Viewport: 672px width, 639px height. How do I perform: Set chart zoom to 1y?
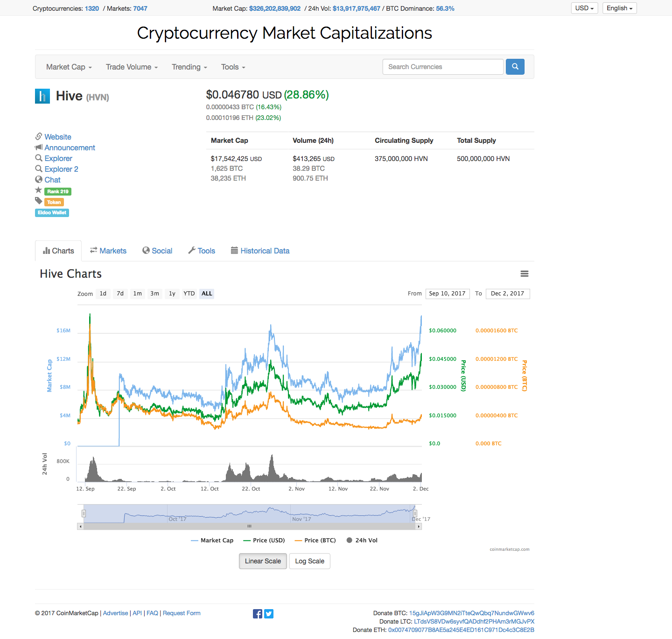click(172, 294)
